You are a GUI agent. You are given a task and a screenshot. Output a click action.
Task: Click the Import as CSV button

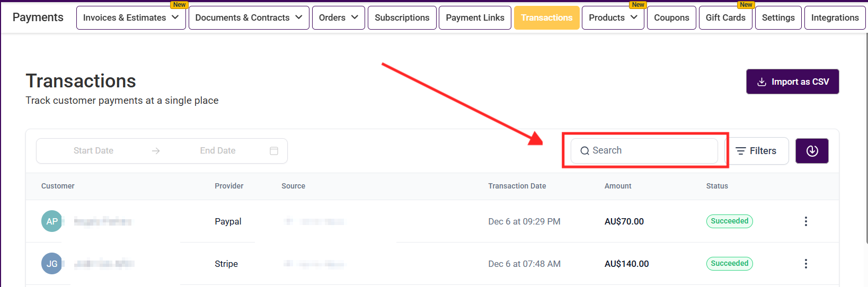792,82
